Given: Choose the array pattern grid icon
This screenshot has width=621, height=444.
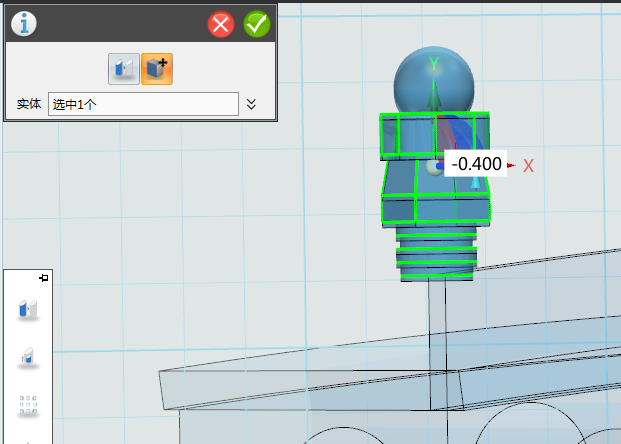Looking at the screenshot, I should coord(28,405).
